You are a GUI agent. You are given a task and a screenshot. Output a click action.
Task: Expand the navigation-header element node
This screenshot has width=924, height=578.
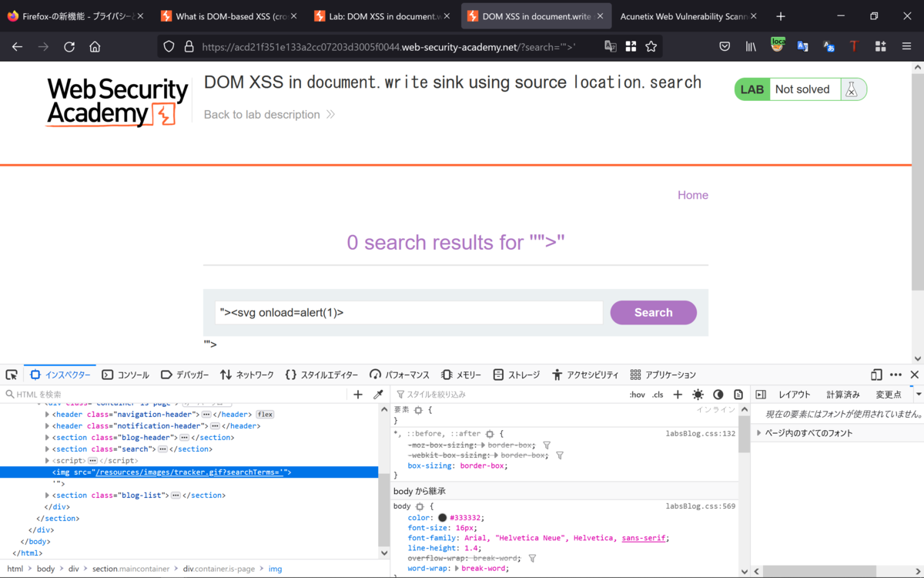[47, 415]
